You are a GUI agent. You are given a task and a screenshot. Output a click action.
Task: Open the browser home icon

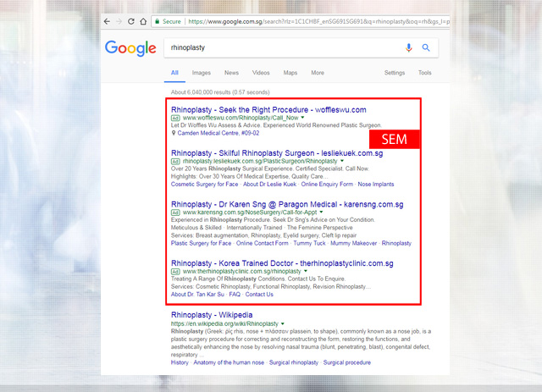[x=143, y=21]
